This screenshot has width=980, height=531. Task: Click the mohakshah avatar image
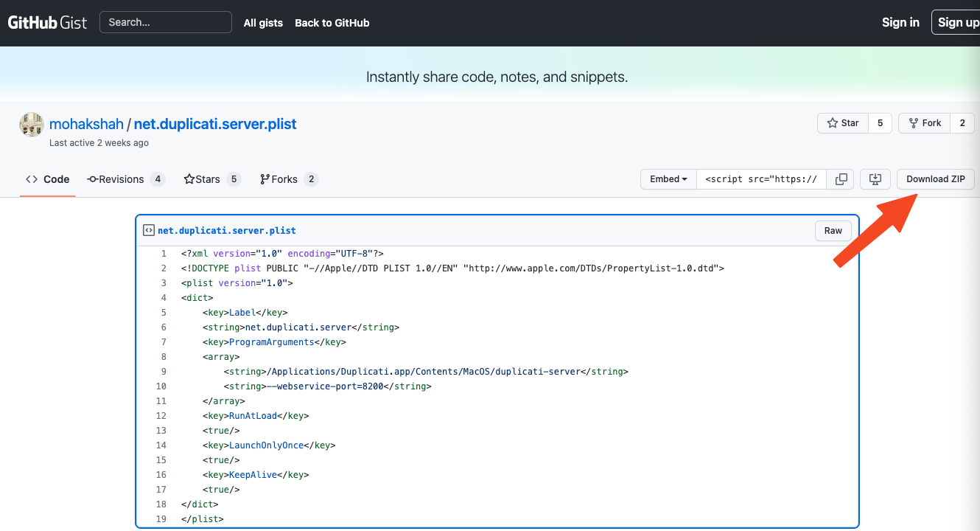[32, 125]
